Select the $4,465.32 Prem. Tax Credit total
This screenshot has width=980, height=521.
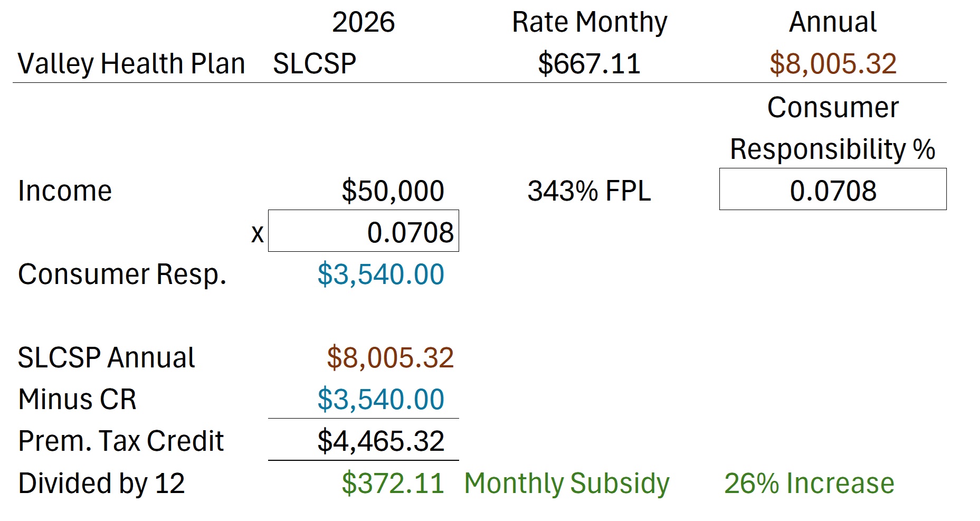[380, 441]
